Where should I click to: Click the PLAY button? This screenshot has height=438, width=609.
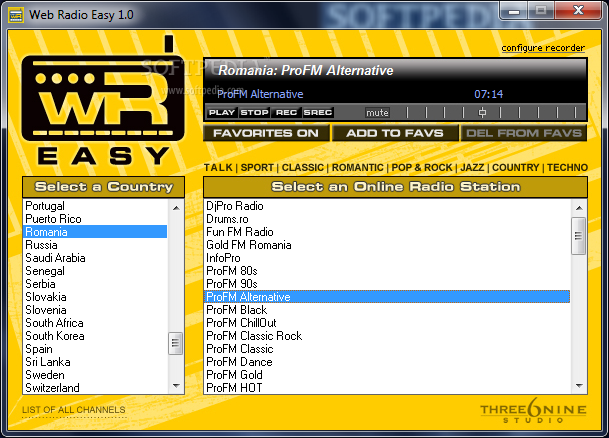tap(221, 113)
